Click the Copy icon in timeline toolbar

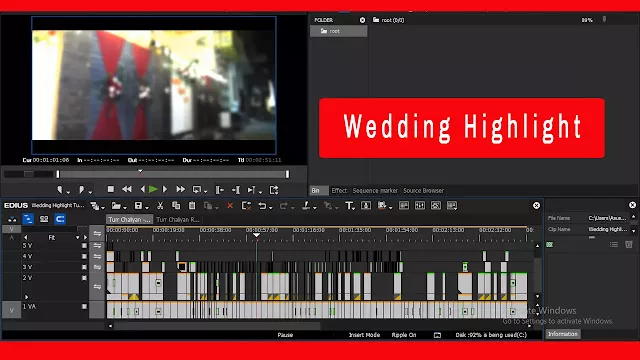point(176,206)
